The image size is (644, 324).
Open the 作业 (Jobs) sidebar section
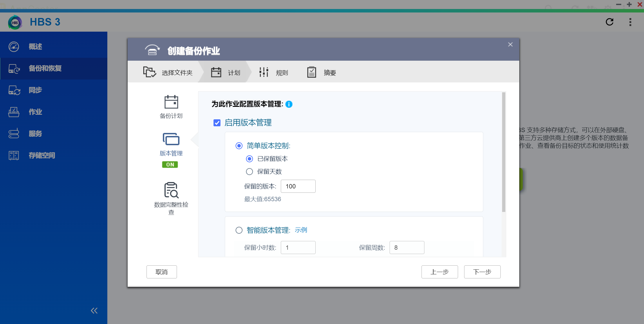pyautogui.click(x=35, y=112)
